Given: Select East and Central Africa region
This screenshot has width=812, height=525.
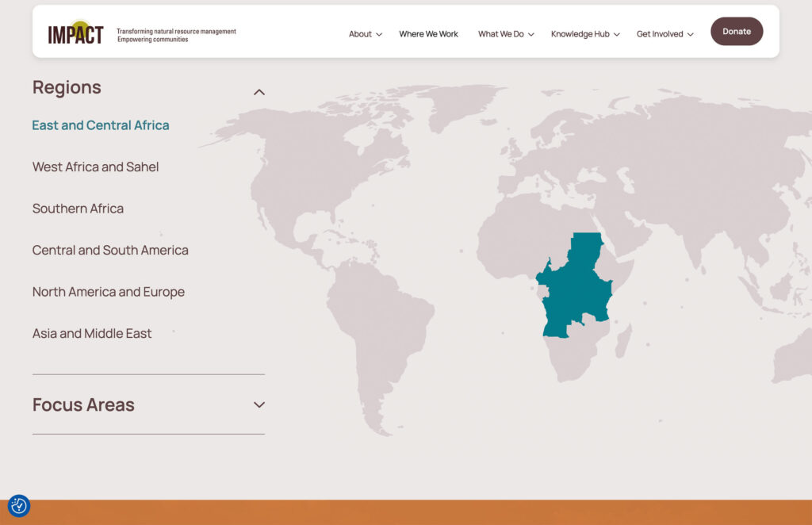Looking at the screenshot, I should tap(101, 125).
